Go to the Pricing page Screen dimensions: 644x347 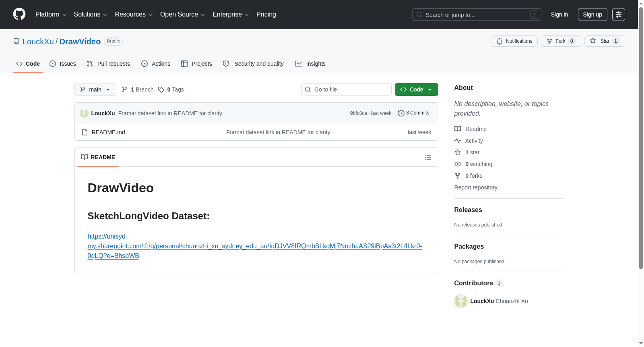[x=266, y=15]
